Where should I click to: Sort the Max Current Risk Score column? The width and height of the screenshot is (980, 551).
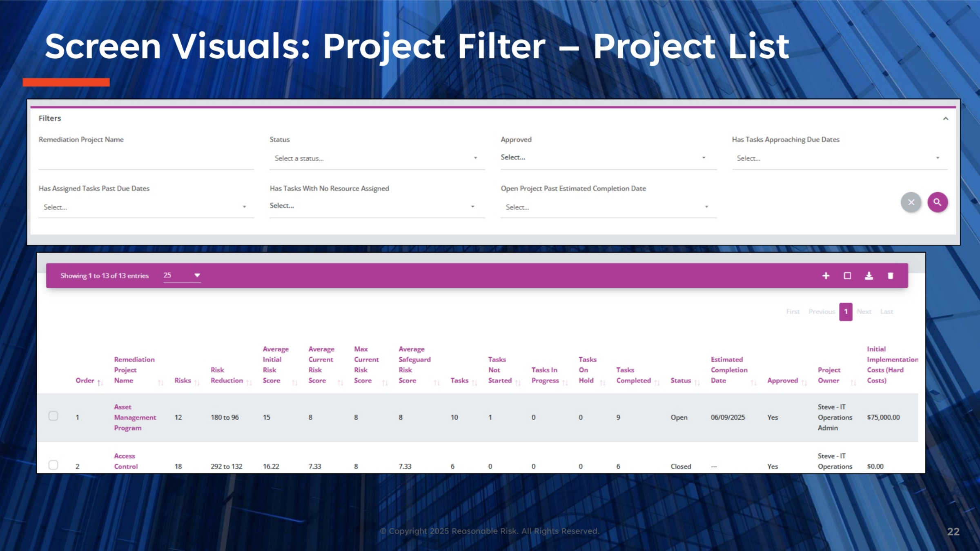click(x=385, y=382)
